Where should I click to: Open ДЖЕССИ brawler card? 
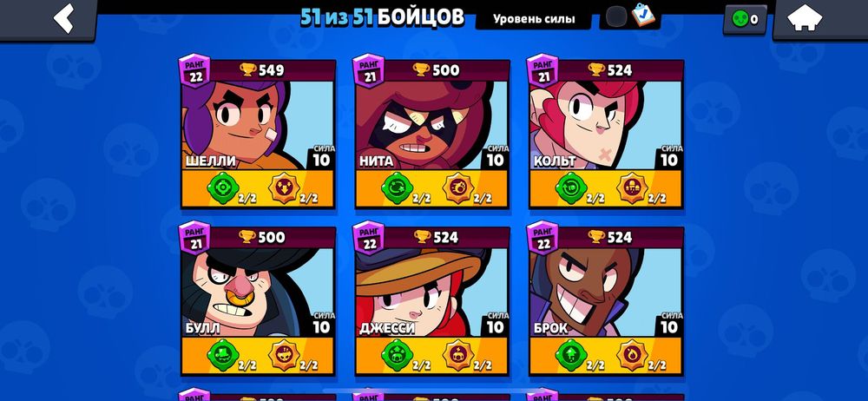[x=431, y=300]
